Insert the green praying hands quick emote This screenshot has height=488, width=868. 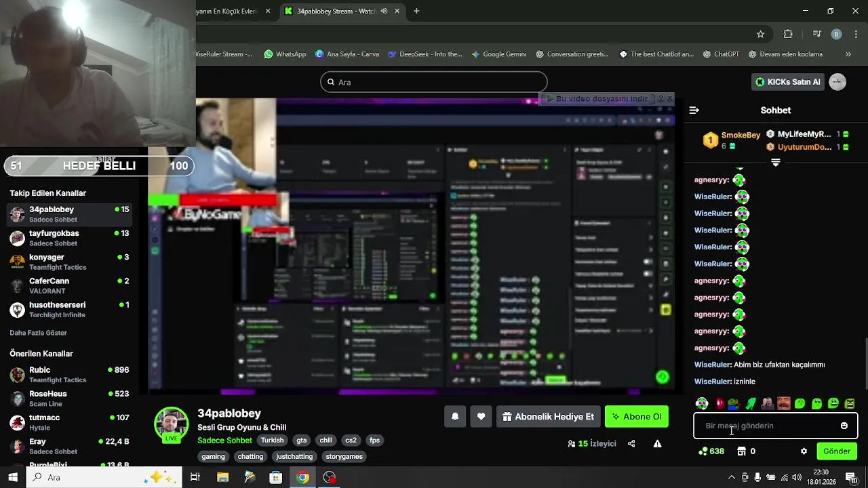pyautogui.click(x=751, y=404)
